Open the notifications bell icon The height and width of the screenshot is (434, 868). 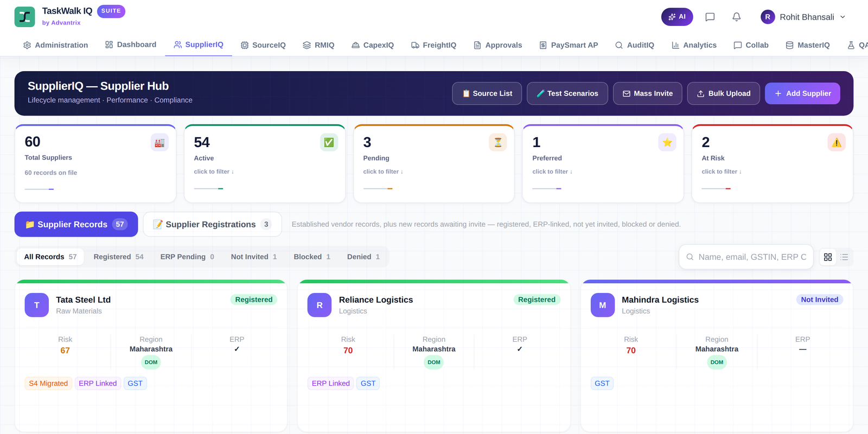(x=736, y=17)
